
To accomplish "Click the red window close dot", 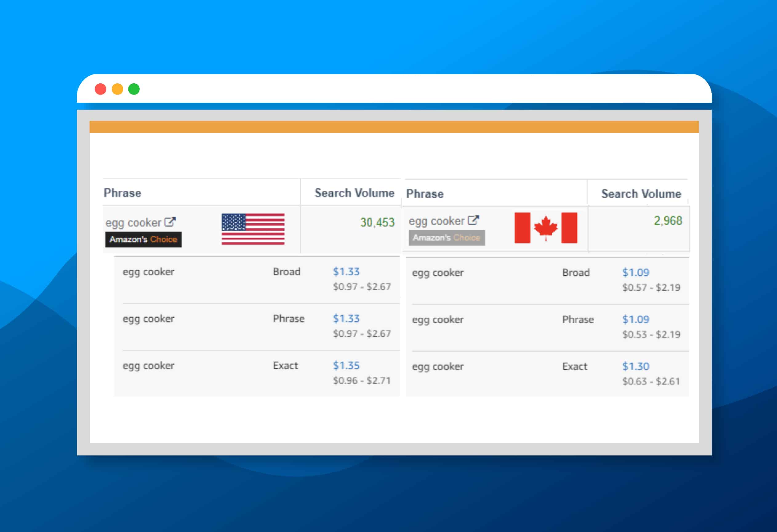I will 100,89.
